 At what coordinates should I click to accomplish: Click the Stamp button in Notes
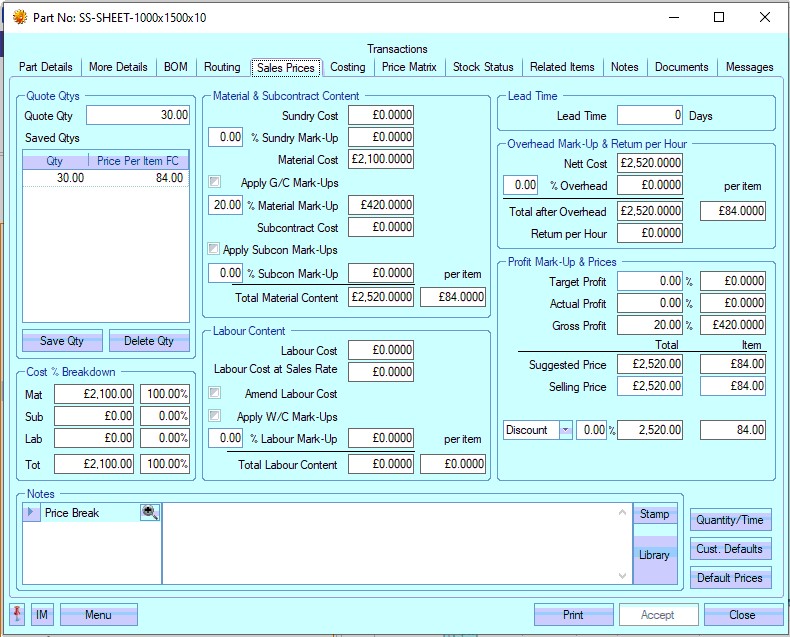655,514
